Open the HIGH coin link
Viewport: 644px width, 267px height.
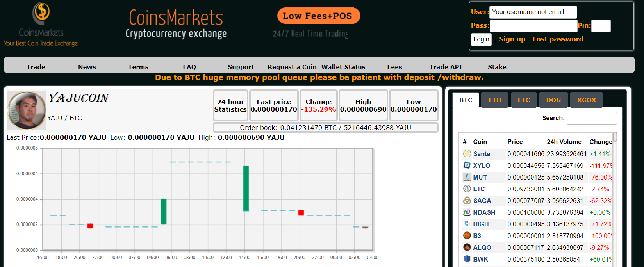[481, 224]
